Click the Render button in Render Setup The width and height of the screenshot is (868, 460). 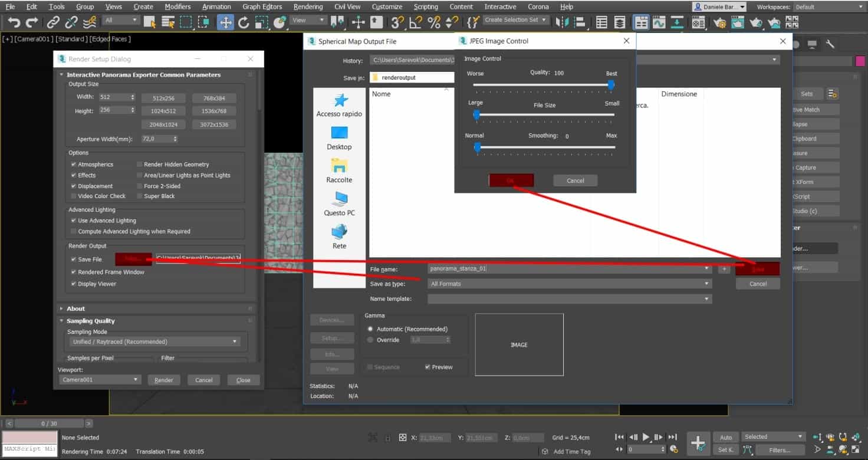164,380
